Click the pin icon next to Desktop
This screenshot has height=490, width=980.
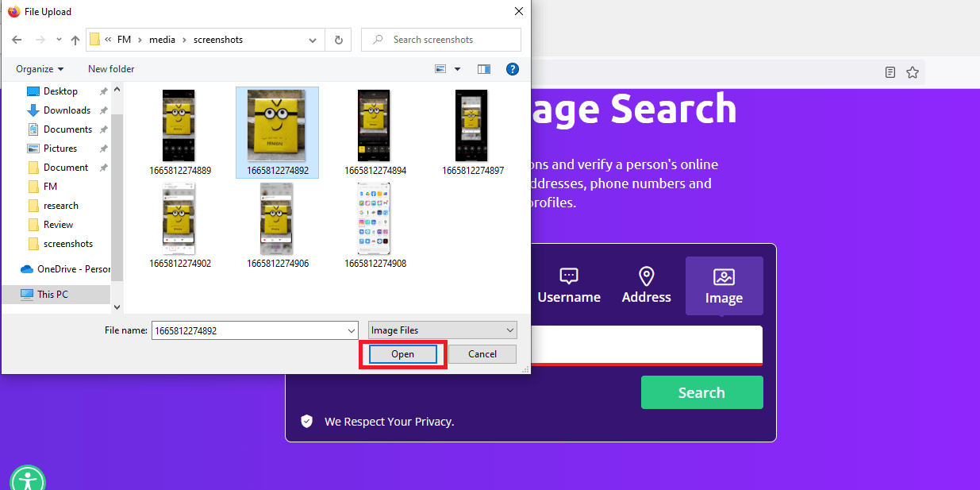103,91
